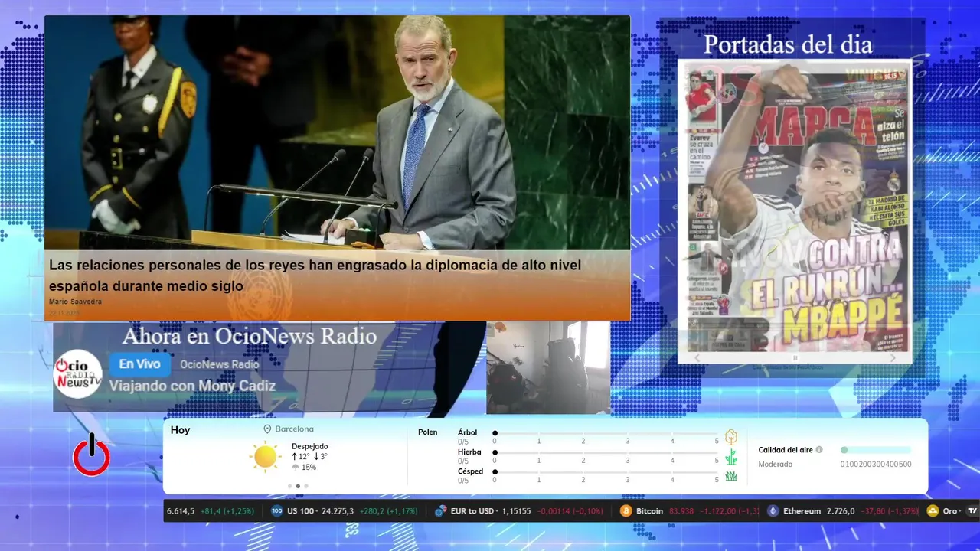980x551 pixels.
Task: Click the EUR to USD ticker entry
Action: click(518, 511)
